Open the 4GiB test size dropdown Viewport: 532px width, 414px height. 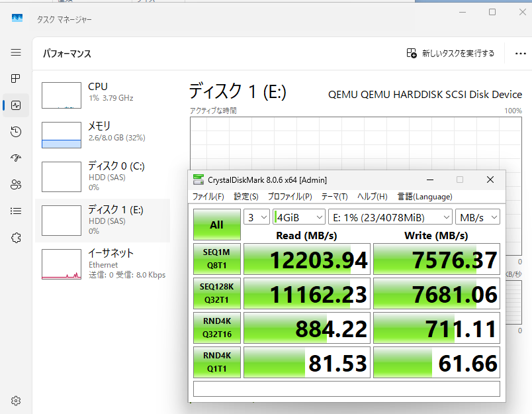click(x=299, y=217)
